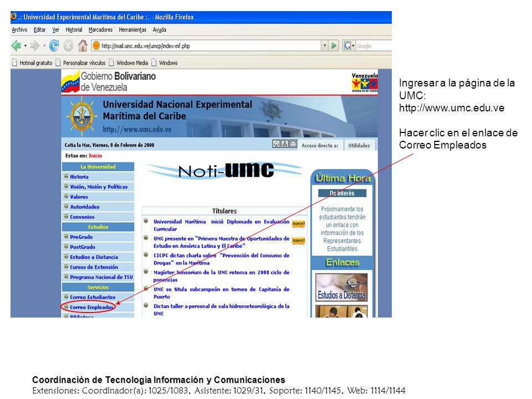
Task: Click the mail envelope icon beside Acceso directo
Action: coord(293,144)
